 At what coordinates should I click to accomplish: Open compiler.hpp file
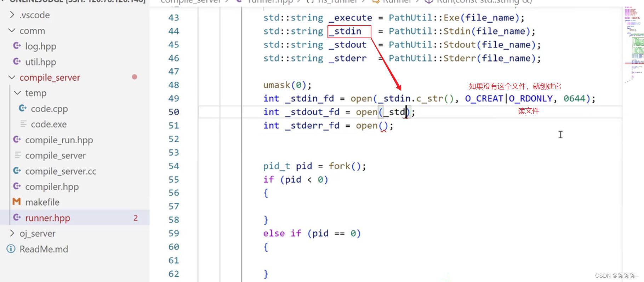[x=52, y=187]
